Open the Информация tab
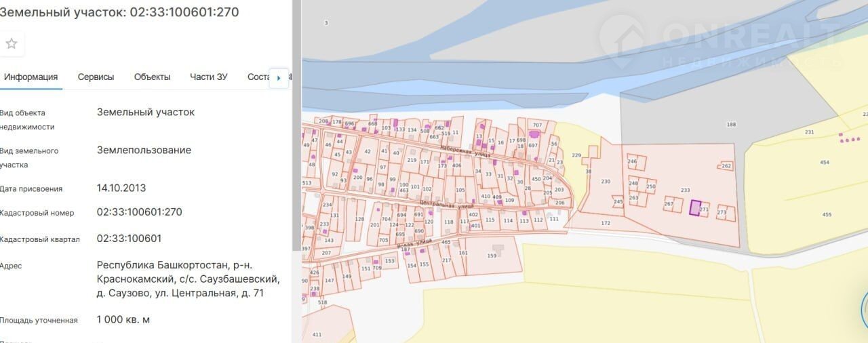Viewport: 868px width, 343px height. [x=31, y=77]
